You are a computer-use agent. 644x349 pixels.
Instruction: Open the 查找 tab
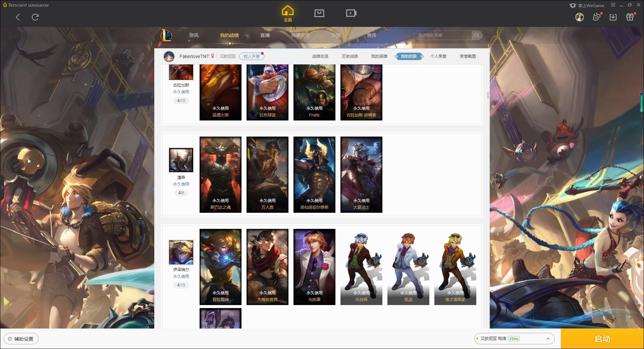tap(372, 35)
